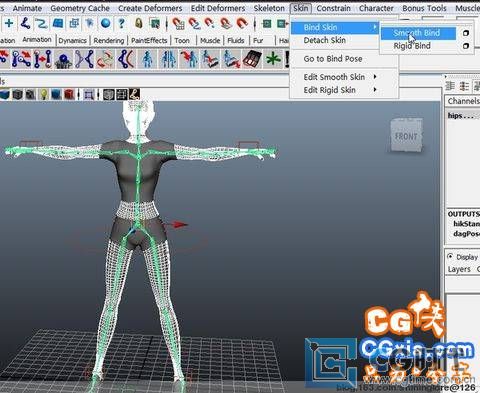Click the curve select mask icon
This screenshot has height=393, width=480.
[41, 24]
